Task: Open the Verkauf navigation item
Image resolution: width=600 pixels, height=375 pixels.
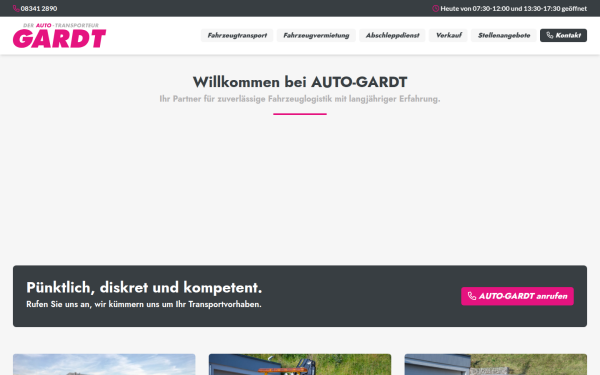Action: click(448, 35)
